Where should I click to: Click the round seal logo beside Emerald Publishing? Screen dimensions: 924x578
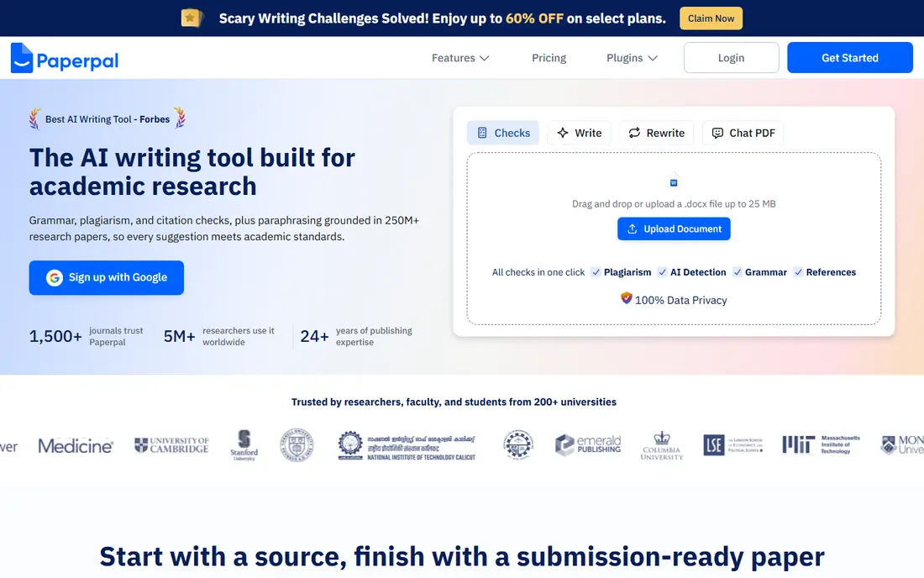point(518,445)
